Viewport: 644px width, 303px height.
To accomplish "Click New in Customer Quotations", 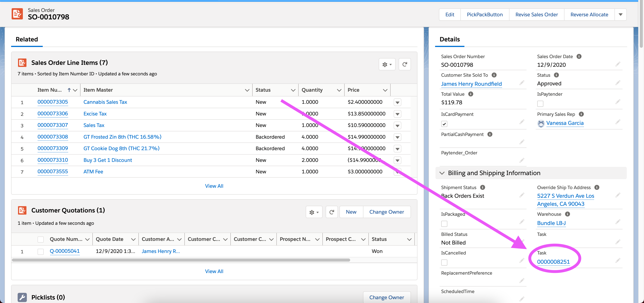I will click(351, 212).
